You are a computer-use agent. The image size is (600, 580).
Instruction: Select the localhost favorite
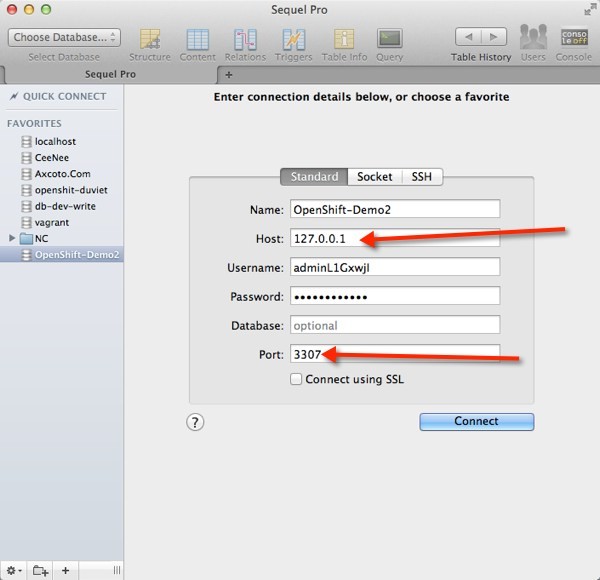click(x=62, y=142)
